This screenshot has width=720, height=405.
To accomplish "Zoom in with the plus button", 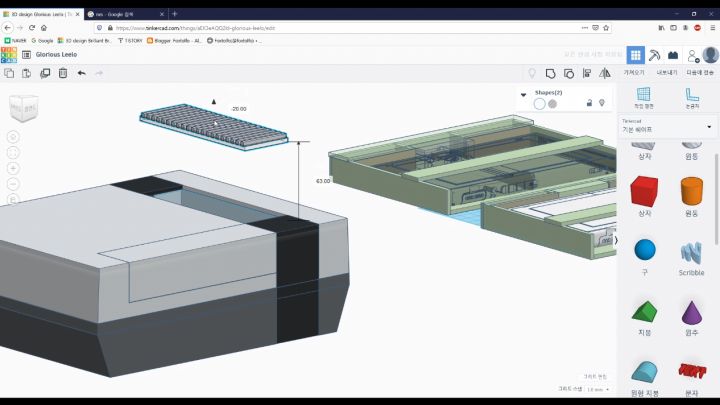I will click(x=13, y=168).
